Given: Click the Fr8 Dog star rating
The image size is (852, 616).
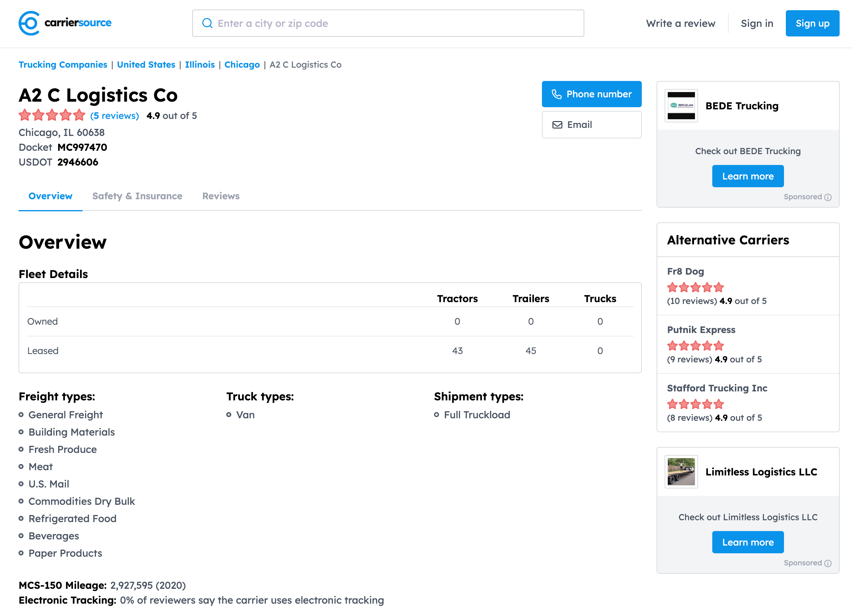Looking at the screenshot, I should [695, 288].
